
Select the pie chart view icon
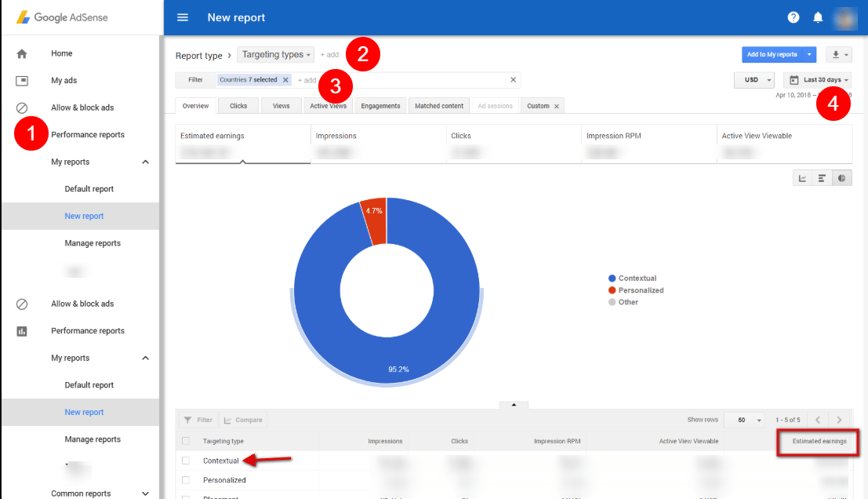[842, 178]
